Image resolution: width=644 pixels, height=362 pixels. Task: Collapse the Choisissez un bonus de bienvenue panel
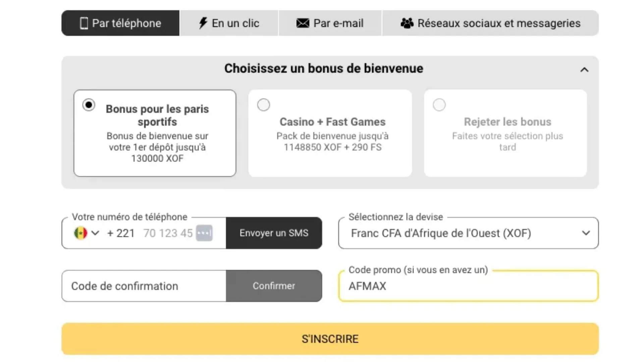[x=585, y=70]
